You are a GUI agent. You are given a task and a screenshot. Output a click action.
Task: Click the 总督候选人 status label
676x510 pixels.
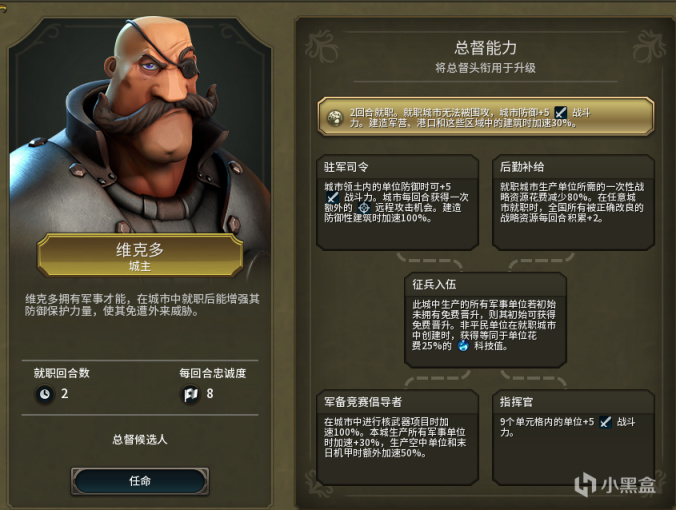coord(140,439)
